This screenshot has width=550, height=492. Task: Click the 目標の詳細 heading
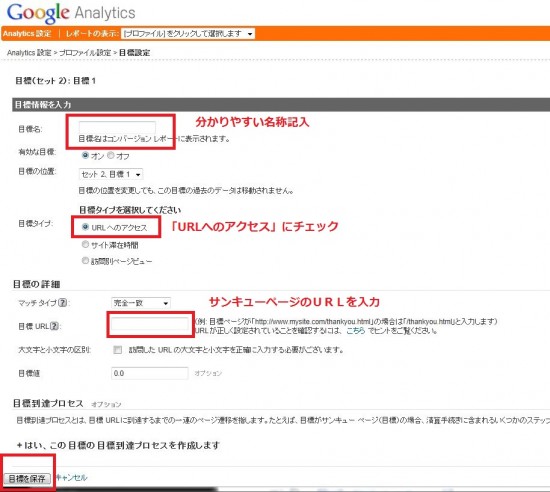[36, 284]
